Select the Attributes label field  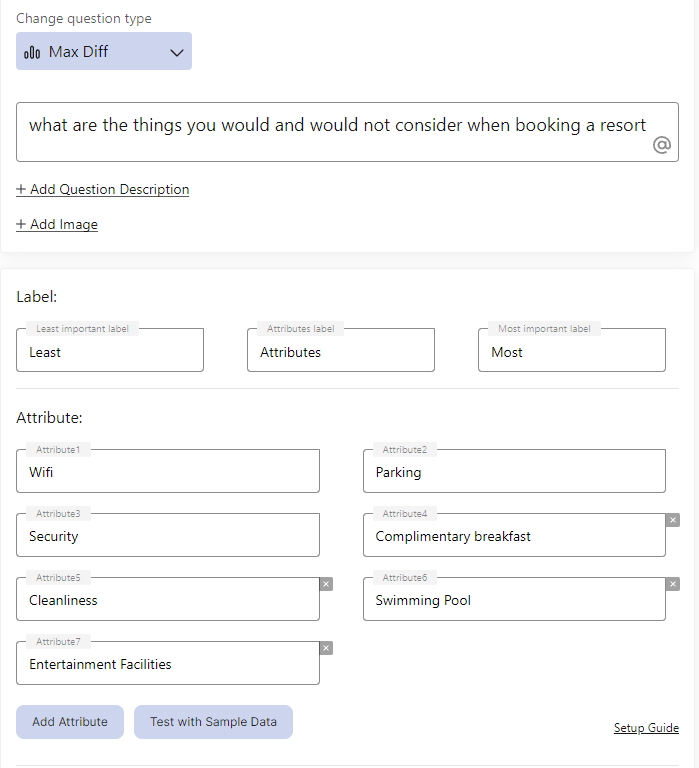click(x=340, y=352)
